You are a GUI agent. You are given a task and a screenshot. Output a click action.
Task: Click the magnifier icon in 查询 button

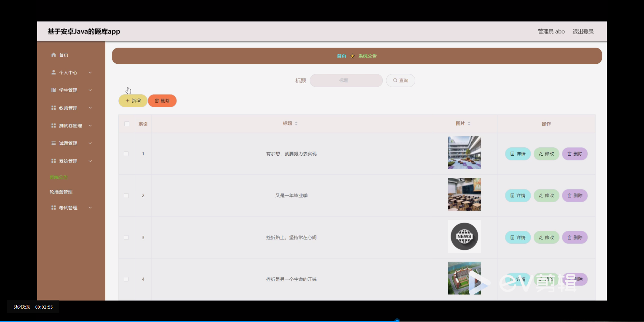[x=395, y=80]
